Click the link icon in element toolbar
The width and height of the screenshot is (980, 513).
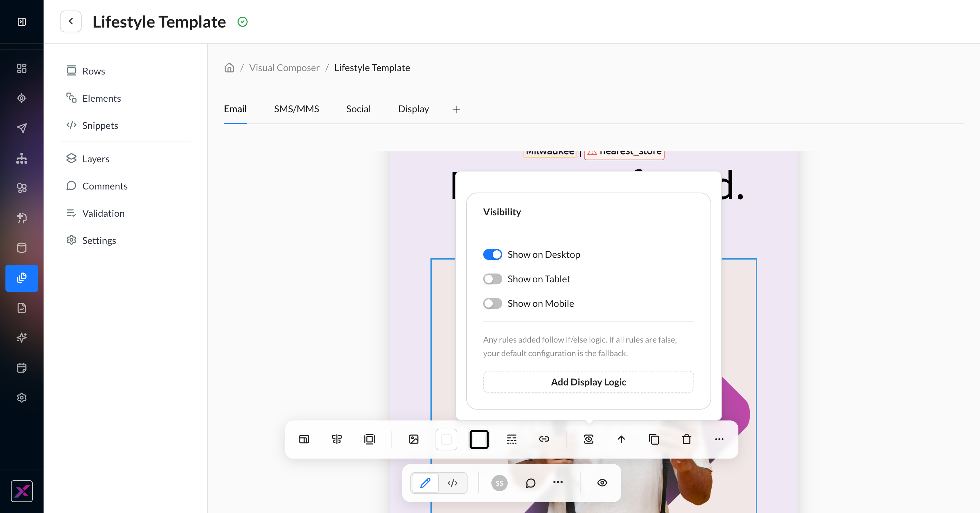point(544,439)
